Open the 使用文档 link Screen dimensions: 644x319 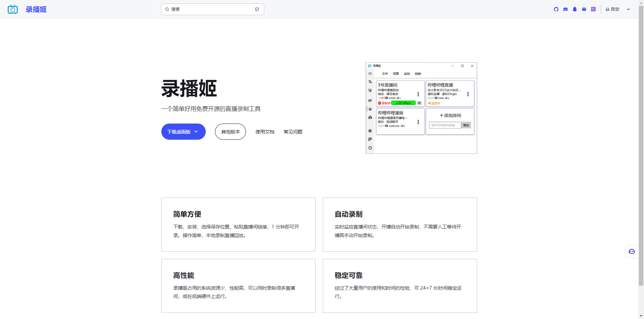click(x=265, y=132)
